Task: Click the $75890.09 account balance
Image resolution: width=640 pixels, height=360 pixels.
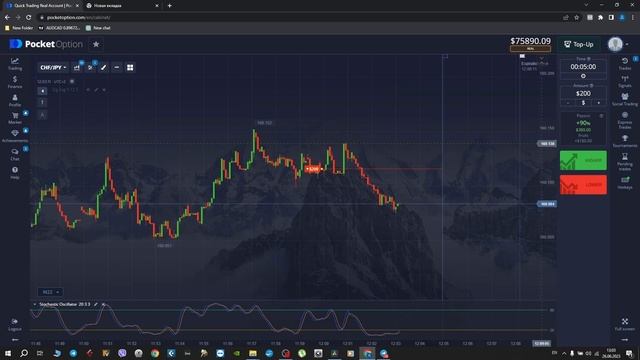Action: click(530, 41)
